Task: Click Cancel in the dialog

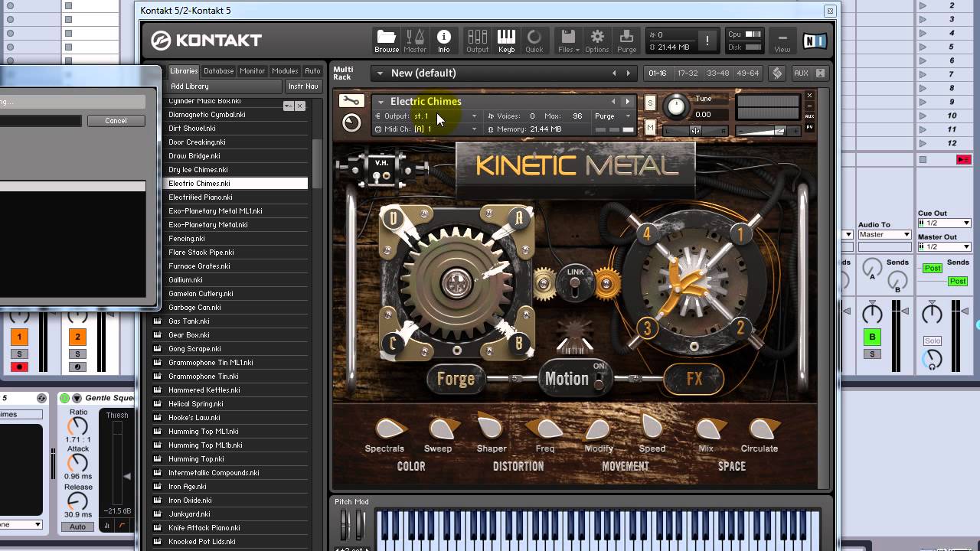Action: (116, 121)
